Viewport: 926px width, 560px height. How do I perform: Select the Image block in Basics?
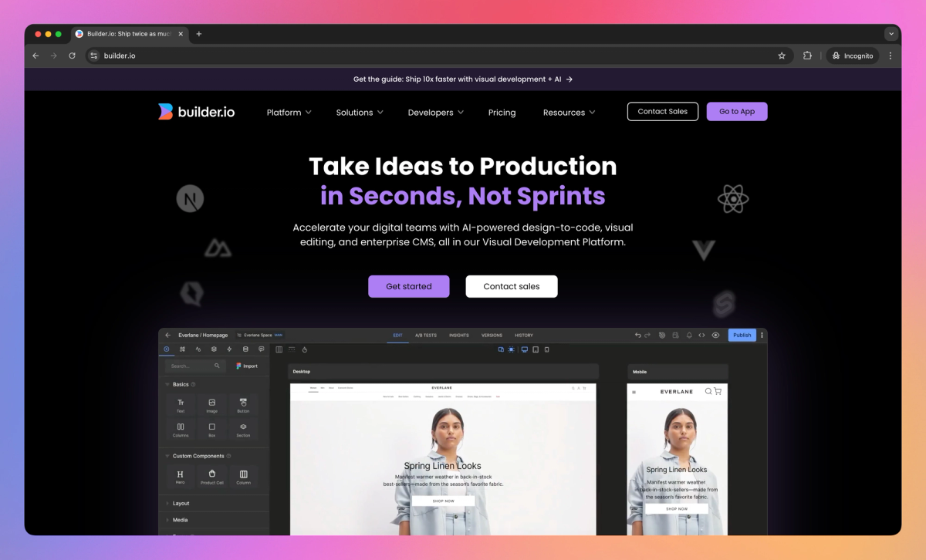pyautogui.click(x=211, y=405)
